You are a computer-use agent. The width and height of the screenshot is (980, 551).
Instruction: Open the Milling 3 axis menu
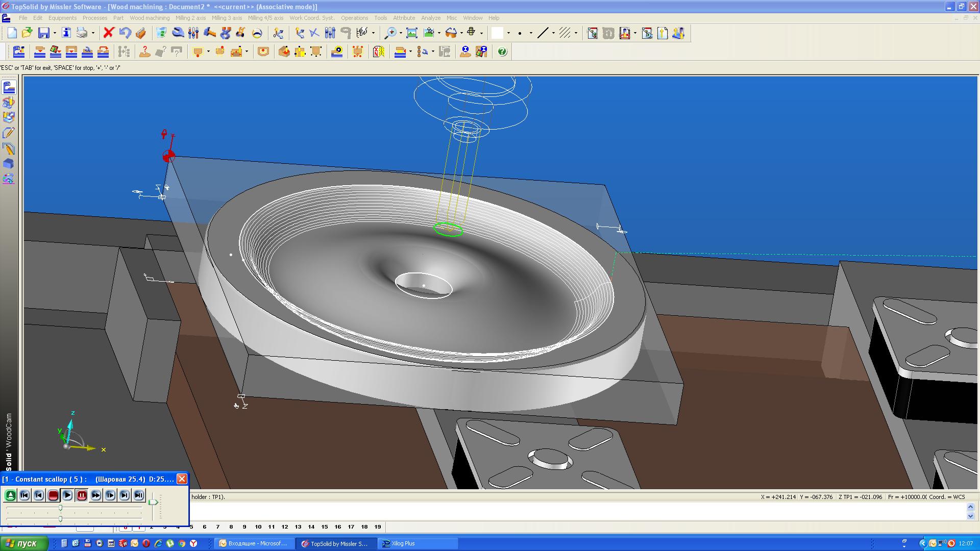(227, 18)
